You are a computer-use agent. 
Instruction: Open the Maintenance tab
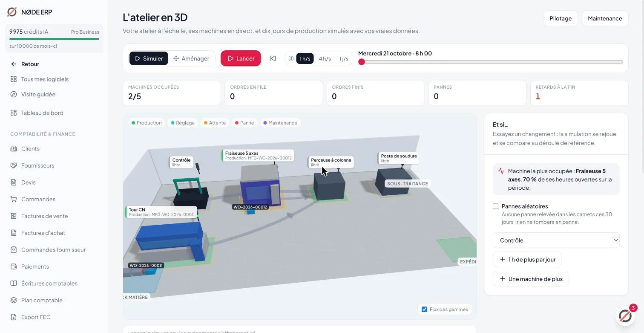pyautogui.click(x=605, y=18)
